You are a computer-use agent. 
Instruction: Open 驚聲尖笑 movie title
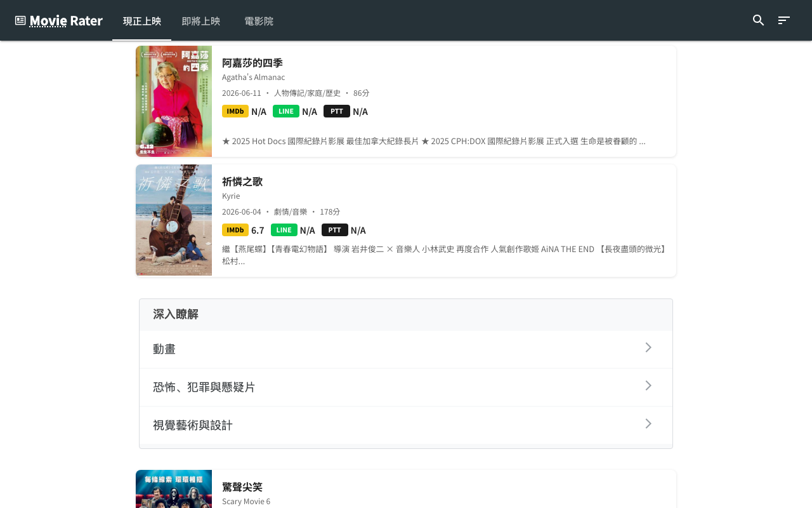pyautogui.click(x=242, y=486)
